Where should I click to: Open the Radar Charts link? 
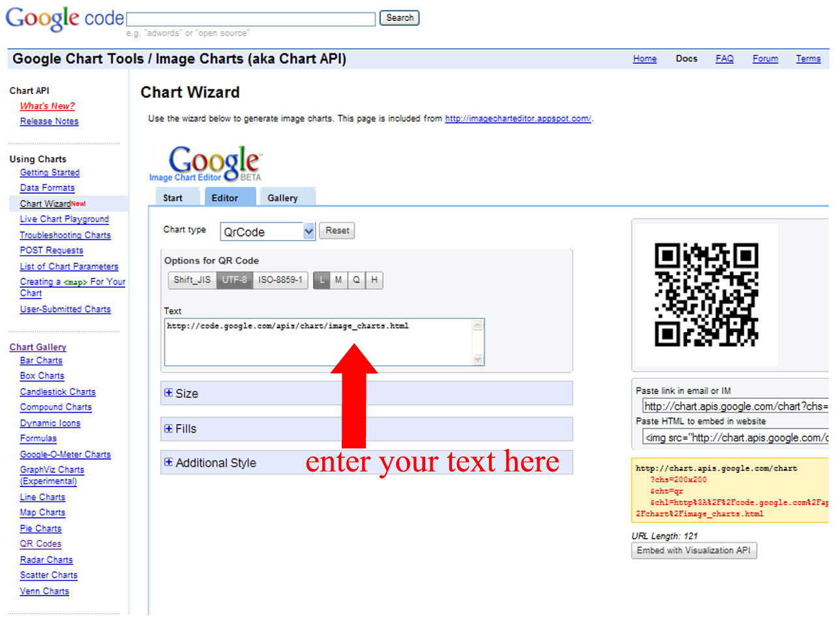pyautogui.click(x=46, y=560)
